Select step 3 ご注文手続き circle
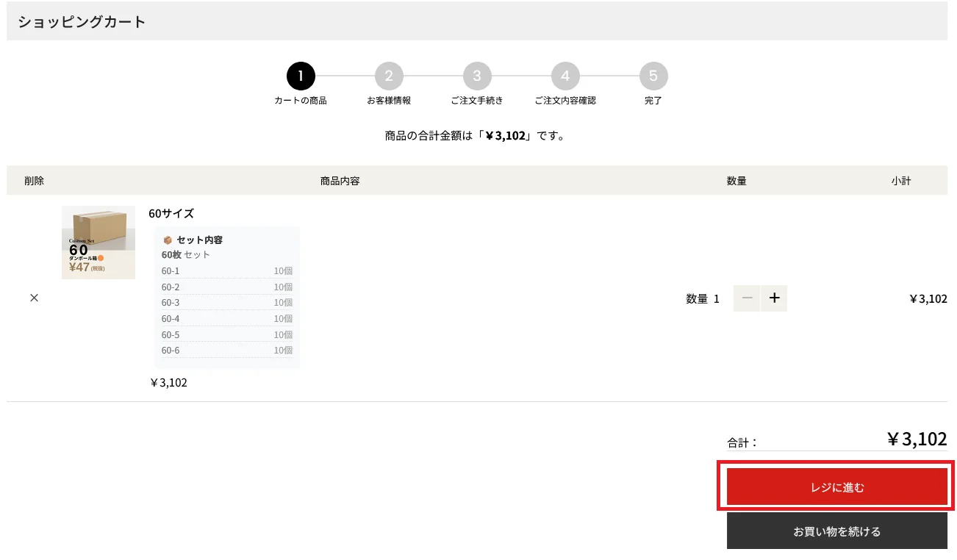 pos(477,76)
